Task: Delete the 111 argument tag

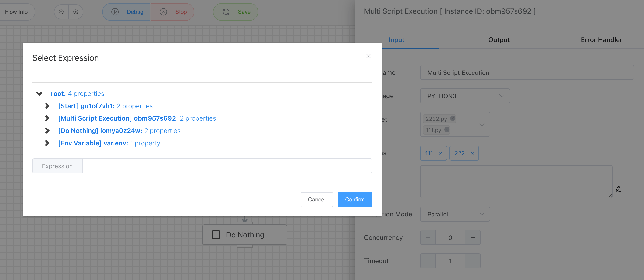Action: click(440, 153)
